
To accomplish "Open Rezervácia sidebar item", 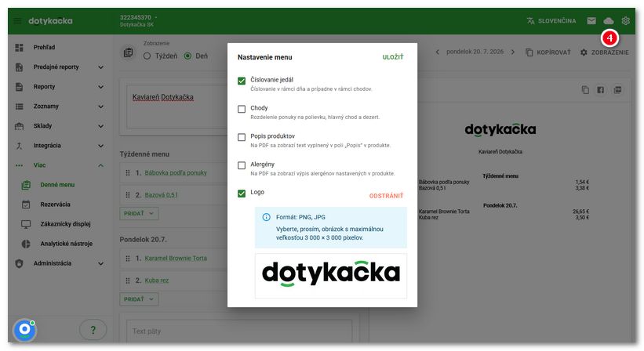I will pyautogui.click(x=56, y=204).
